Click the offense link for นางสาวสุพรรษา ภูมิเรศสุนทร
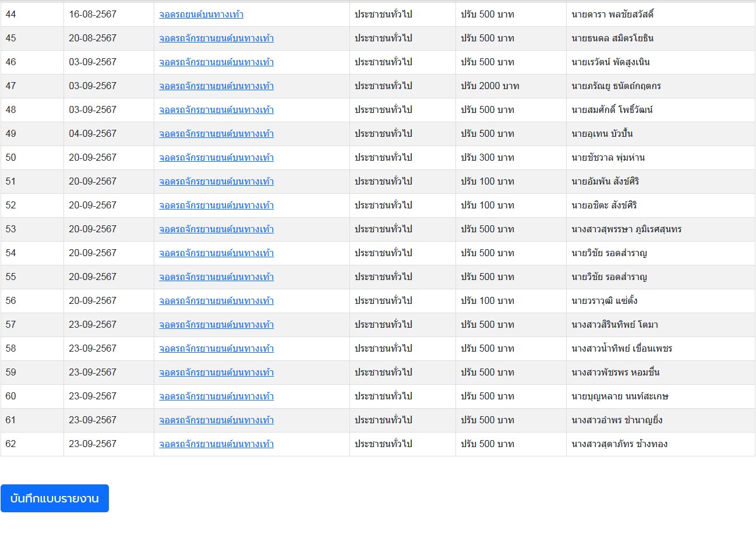 pyautogui.click(x=216, y=229)
